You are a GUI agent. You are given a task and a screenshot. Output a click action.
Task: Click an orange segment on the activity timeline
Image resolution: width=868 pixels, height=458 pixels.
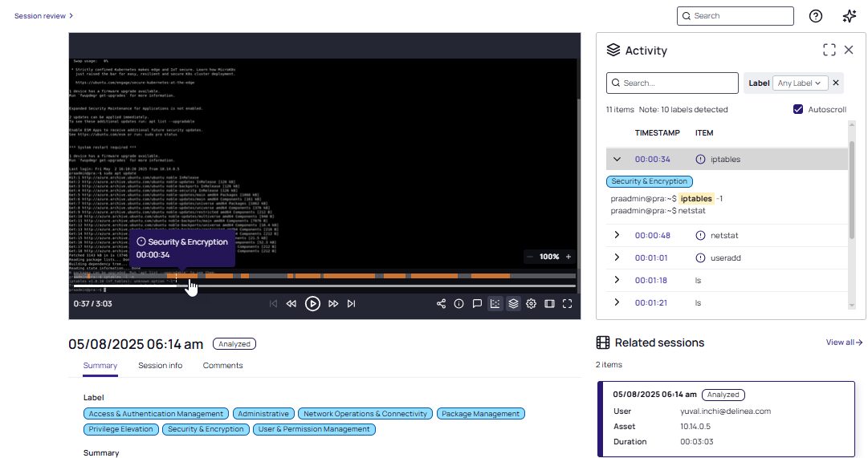point(348,275)
